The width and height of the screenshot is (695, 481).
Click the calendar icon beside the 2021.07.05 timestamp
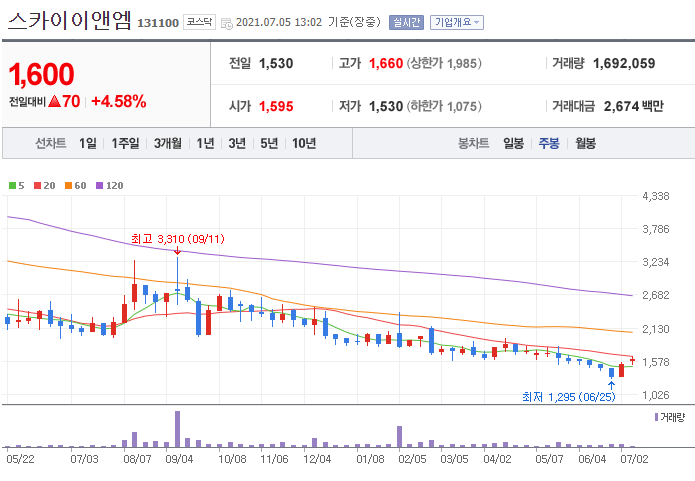coord(226,22)
